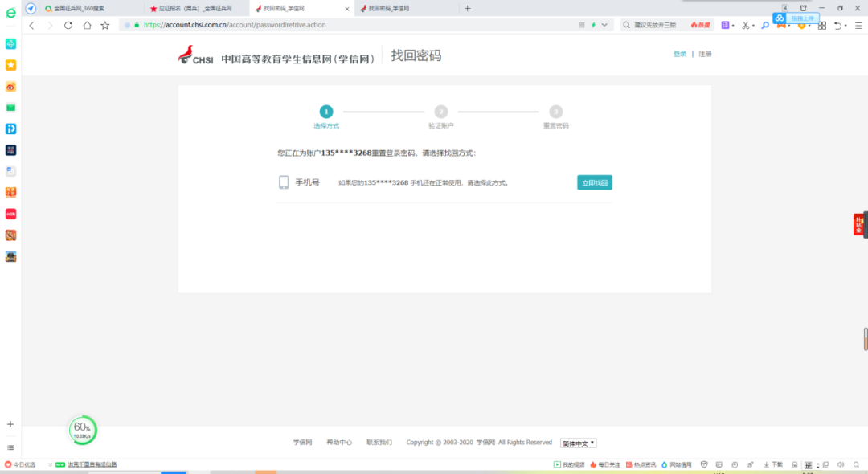Open the 登录 link in the header

(680, 54)
